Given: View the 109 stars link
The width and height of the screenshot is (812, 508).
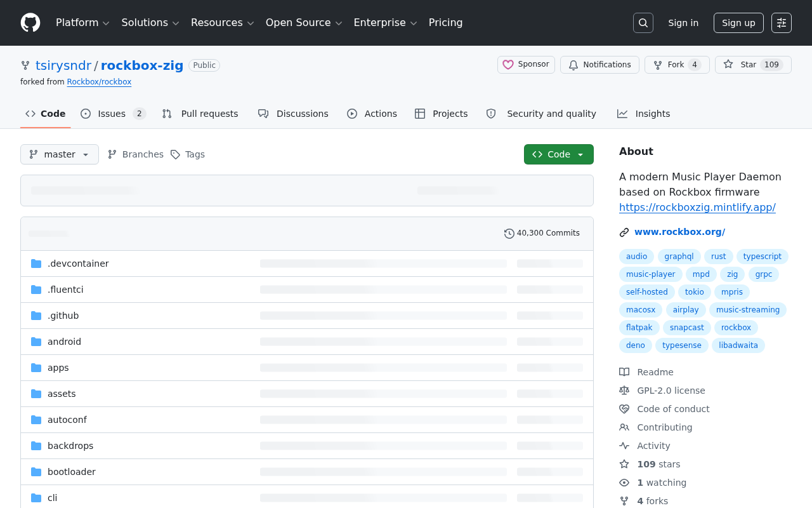Looking at the screenshot, I should tap(658, 464).
